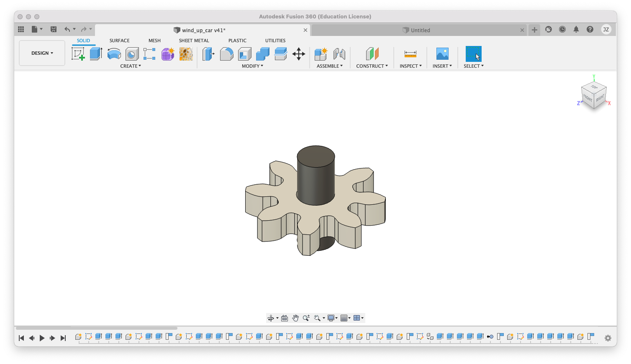Activate the Orbit navigation tool
The image size is (631, 364).
point(271,318)
